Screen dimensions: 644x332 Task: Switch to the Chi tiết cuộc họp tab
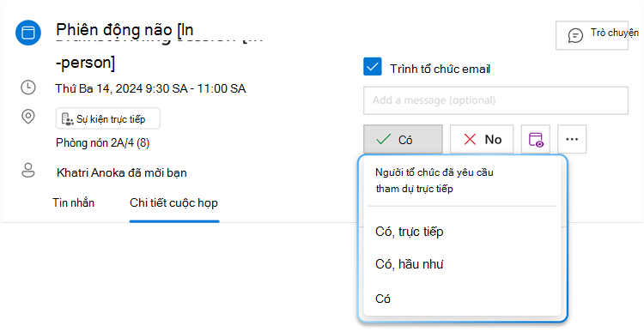pyautogui.click(x=174, y=203)
